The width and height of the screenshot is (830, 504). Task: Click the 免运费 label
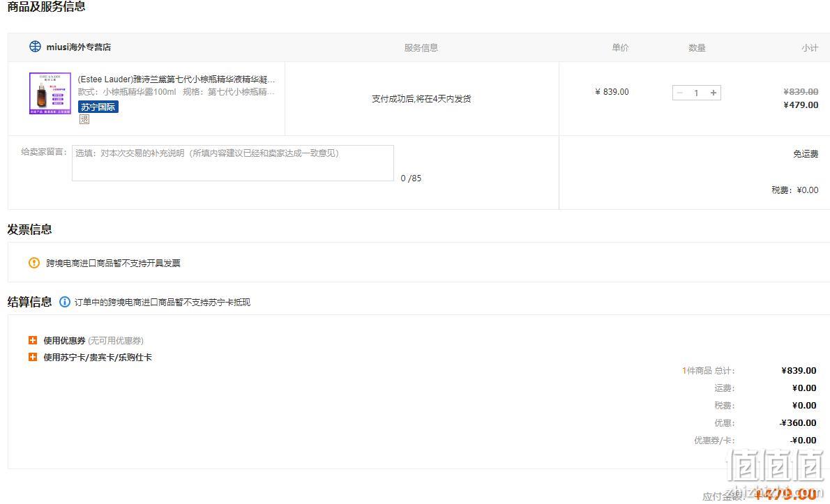coord(806,154)
